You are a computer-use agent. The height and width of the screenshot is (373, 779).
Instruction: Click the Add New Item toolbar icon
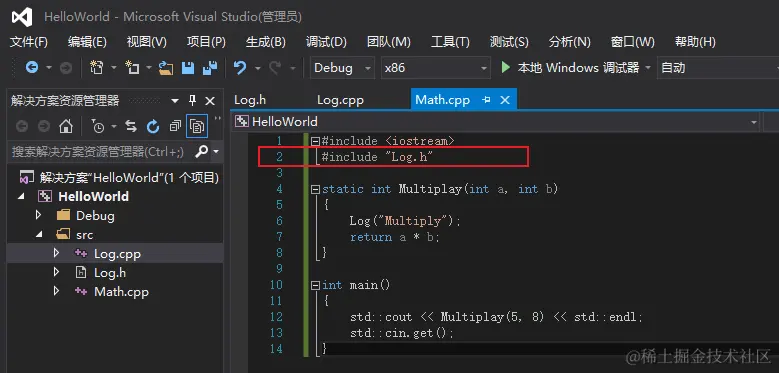pos(132,68)
